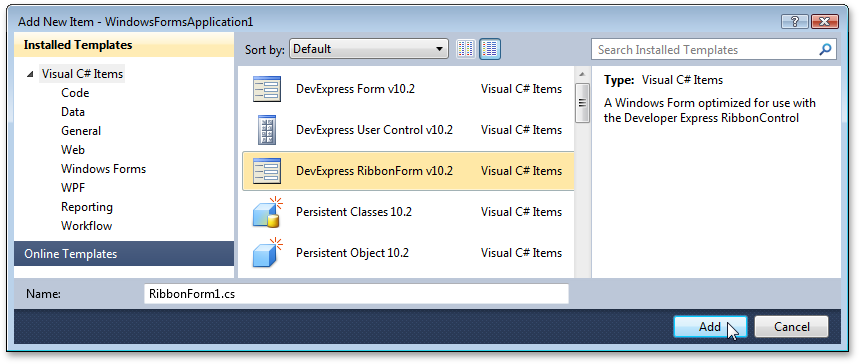The height and width of the screenshot is (364, 859).
Task: Select the Code category
Action: coord(75,93)
